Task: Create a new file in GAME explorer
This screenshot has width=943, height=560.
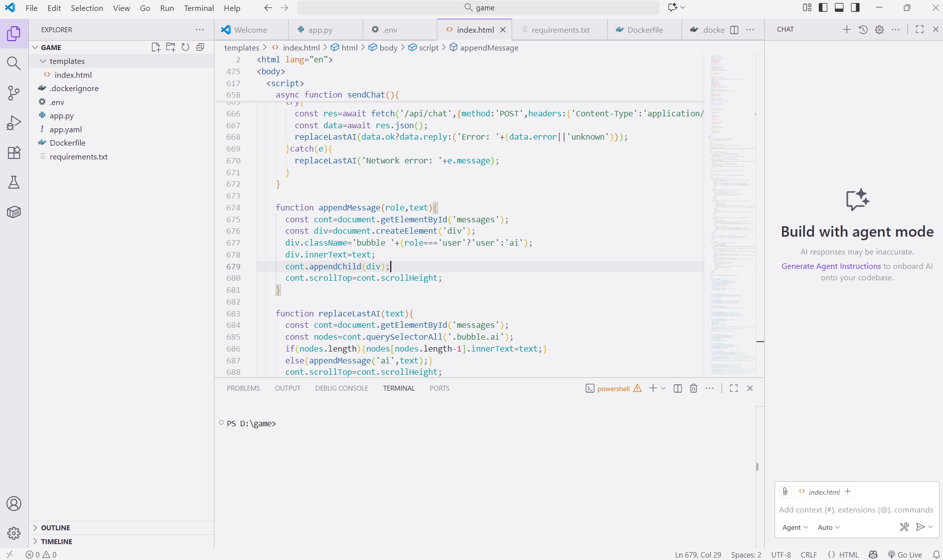Action: pos(156,47)
